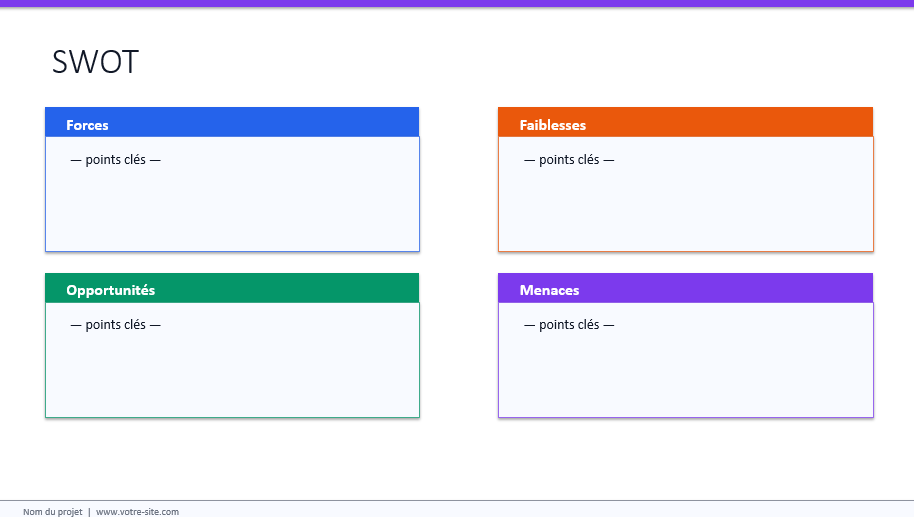Open the www.votre-site.com footer link
This screenshot has height=517, width=914.
tap(137, 511)
